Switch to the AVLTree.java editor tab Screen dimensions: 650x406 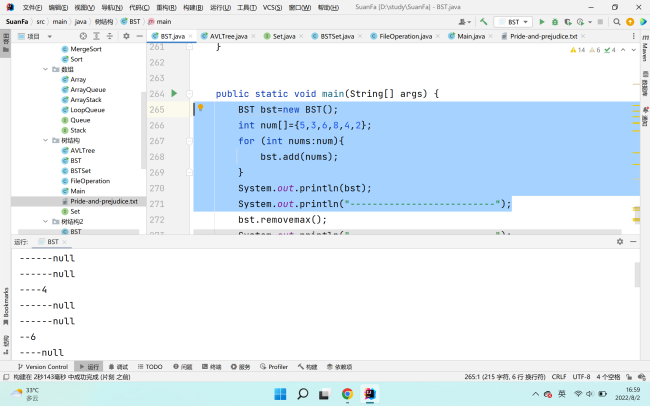click(227, 36)
